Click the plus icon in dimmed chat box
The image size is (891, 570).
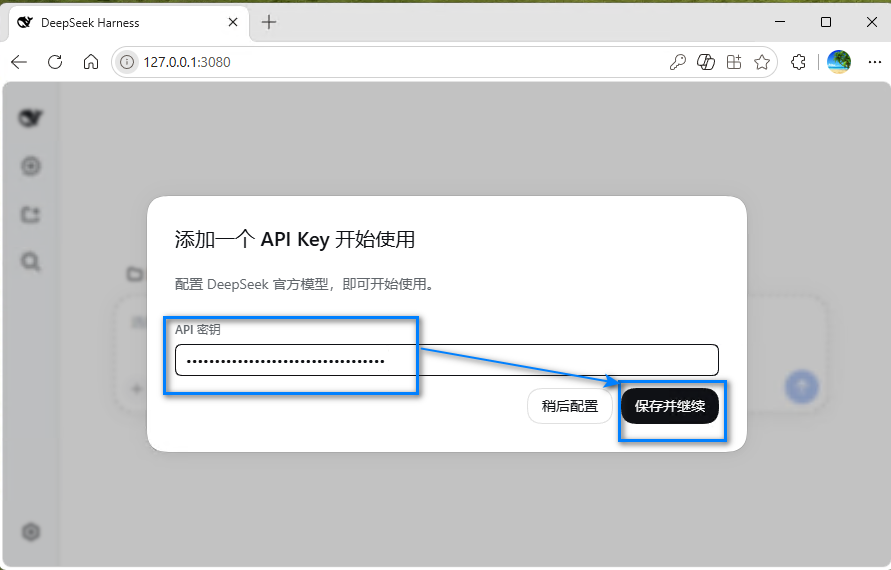tap(136, 389)
